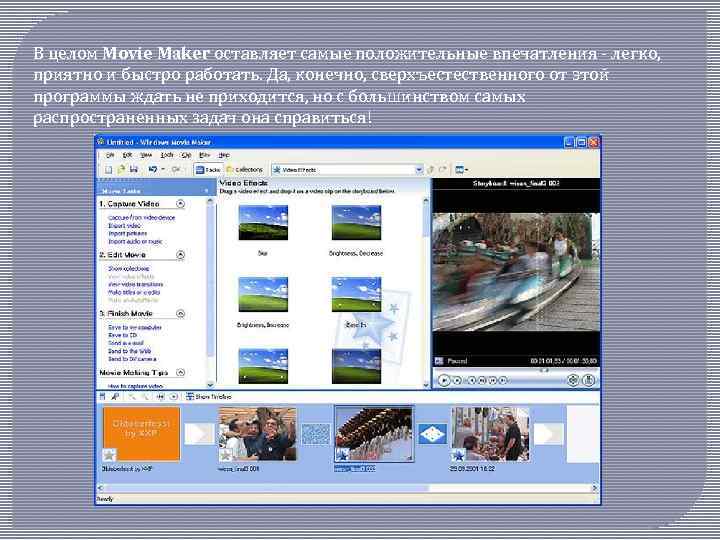Open a project with the folder icon
Viewport: 720px width, 540px height.
121,169
